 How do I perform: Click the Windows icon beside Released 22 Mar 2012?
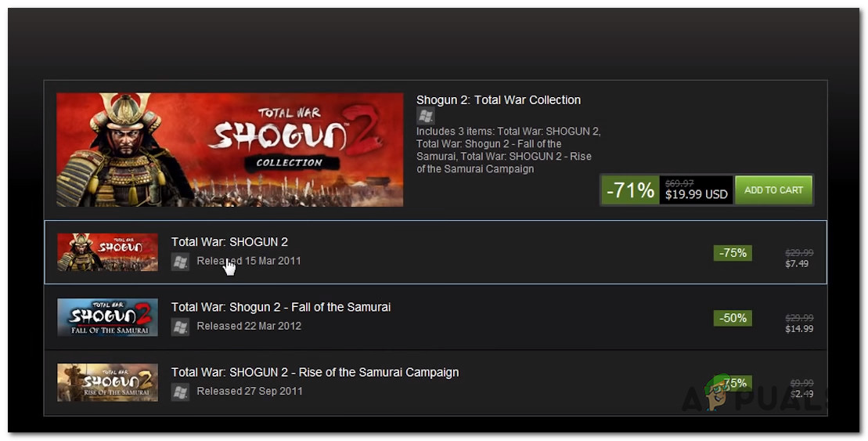click(x=180, y=327)
